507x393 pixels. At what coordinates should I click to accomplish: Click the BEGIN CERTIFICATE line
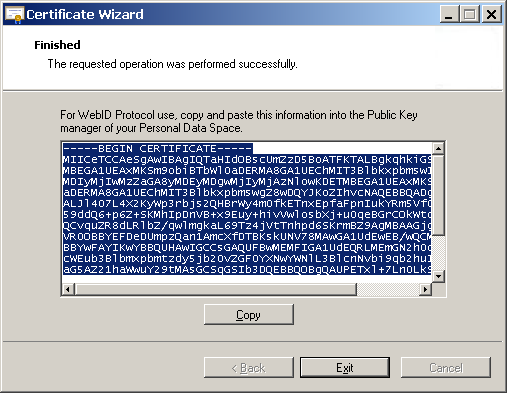pos(158,148)
